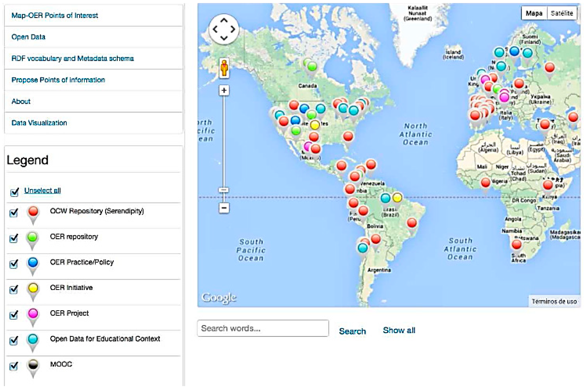Open the Data Visualization menu item
The width and height of the screenshot is (585, 392).
(39, 123)
